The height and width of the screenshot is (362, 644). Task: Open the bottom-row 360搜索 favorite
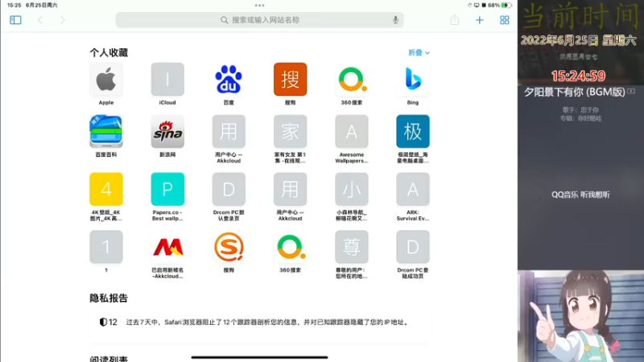pyautogui.click(x=290, y=252)
